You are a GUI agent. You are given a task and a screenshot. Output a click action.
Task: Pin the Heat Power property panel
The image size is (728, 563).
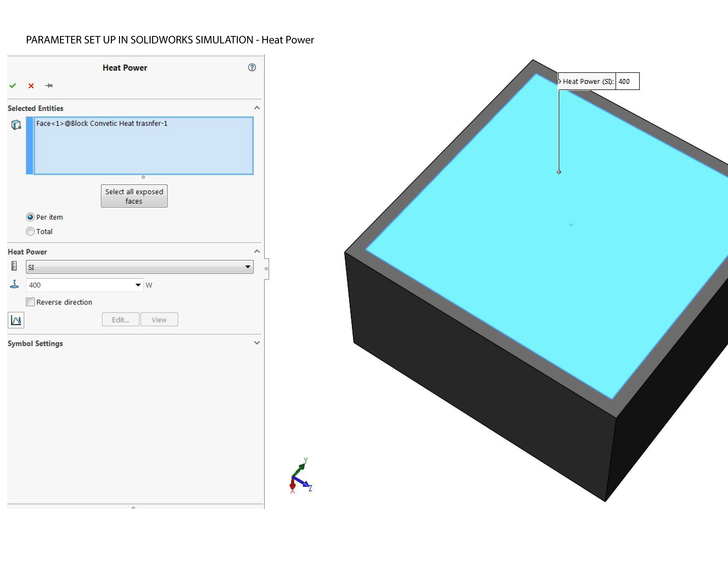coord(49,86)
